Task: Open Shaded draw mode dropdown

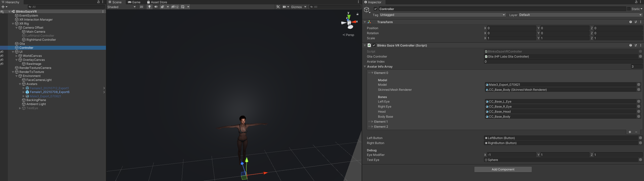Action: [x=122, y=7]
